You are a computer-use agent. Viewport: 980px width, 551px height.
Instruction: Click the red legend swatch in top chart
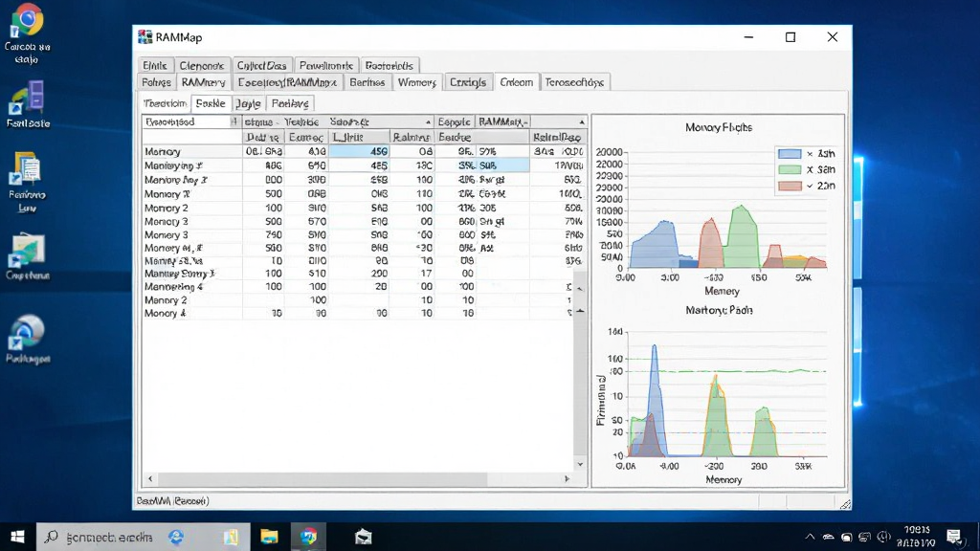pos(790,187)
